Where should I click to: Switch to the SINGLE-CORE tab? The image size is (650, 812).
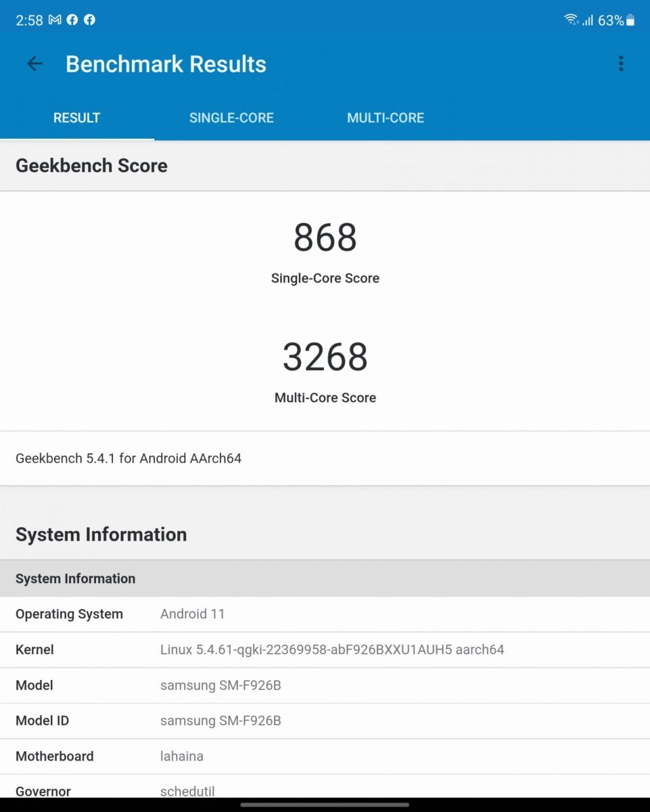pyautogui.click(x=231, y=118)
